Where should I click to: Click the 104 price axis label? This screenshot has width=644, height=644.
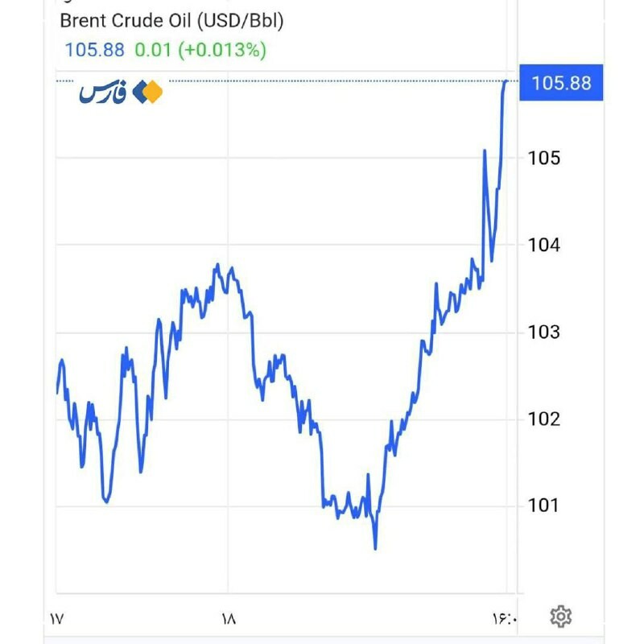[543, 245]
